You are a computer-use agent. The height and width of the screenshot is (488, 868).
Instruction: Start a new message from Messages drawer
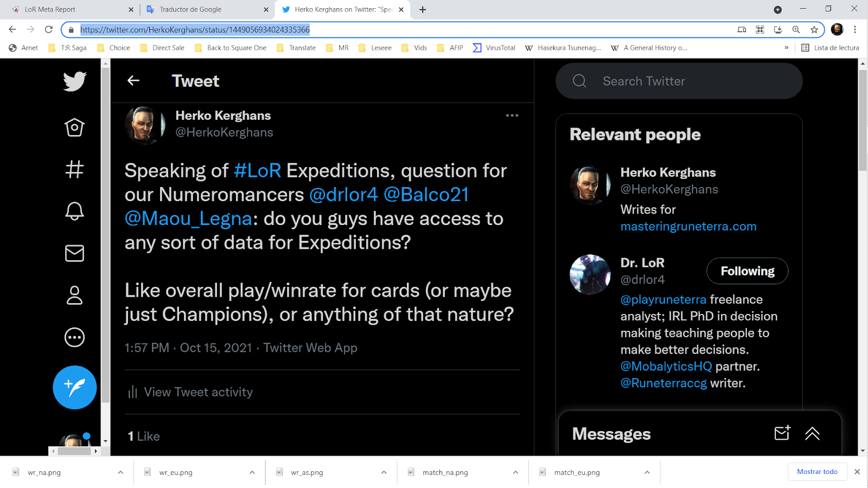pos(782,433)
